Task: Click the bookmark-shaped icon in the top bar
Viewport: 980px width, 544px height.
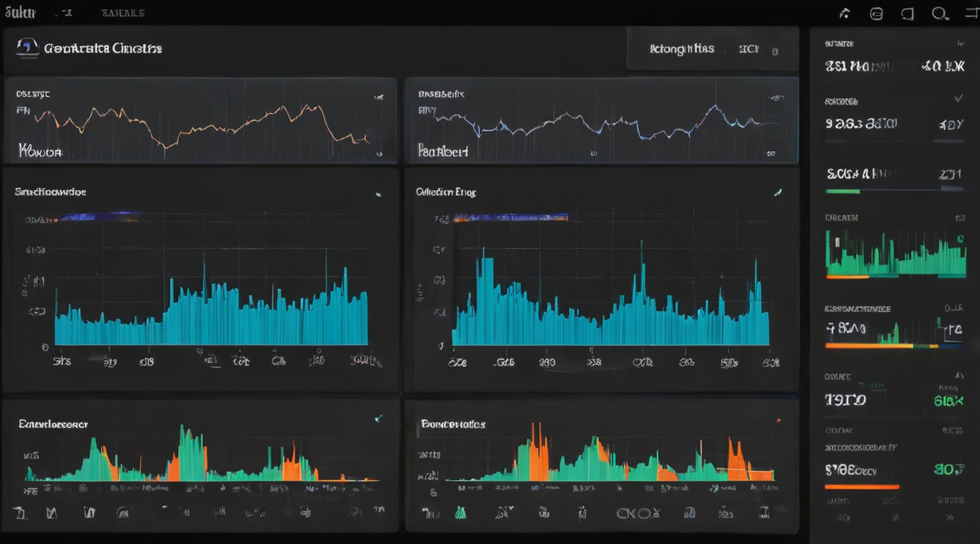Action: 908,13
